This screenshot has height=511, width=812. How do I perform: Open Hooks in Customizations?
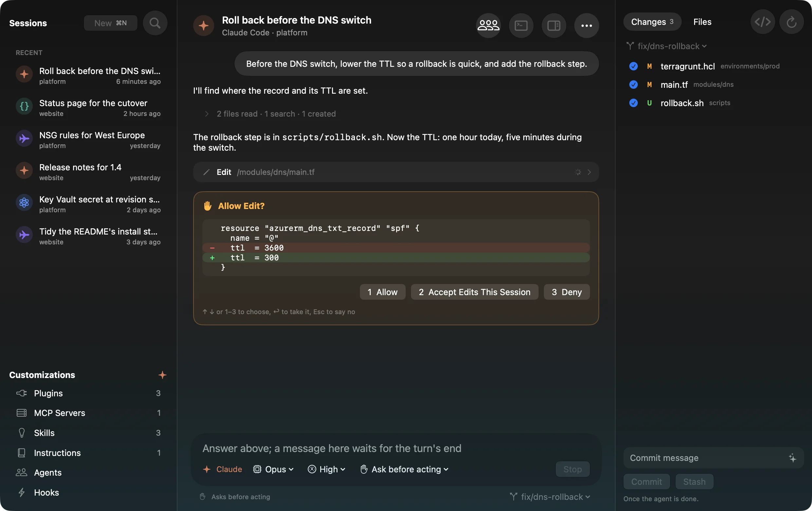(x=88, y=492)
